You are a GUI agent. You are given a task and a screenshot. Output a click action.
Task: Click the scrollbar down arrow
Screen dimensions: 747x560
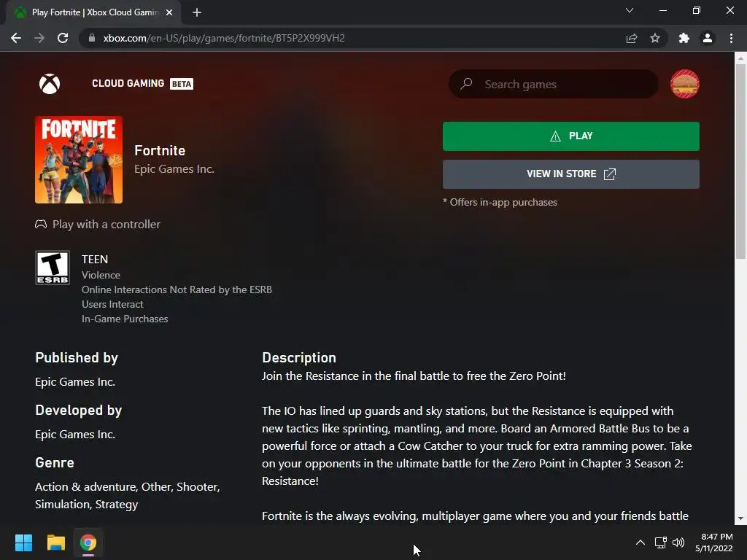[x=740, y=518]
